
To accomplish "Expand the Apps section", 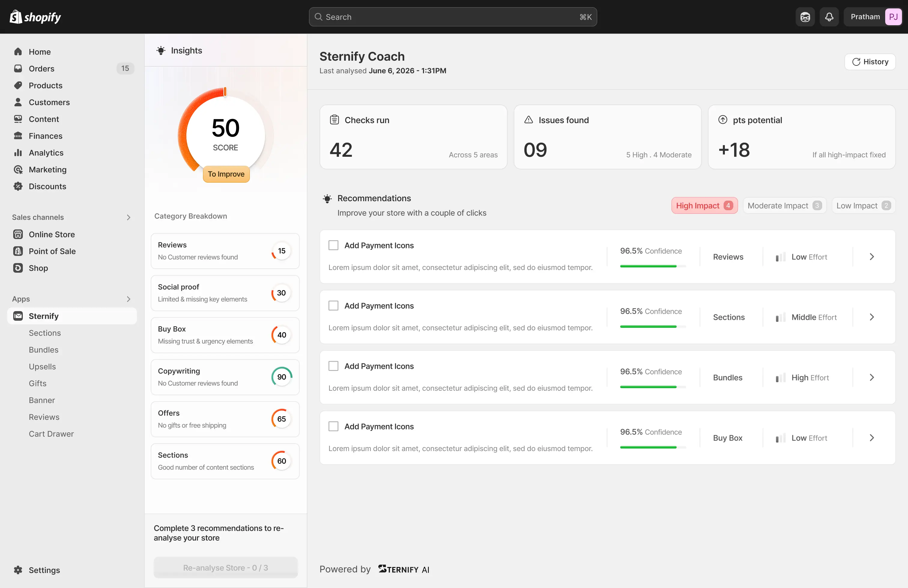I will (x=129, y=299).
